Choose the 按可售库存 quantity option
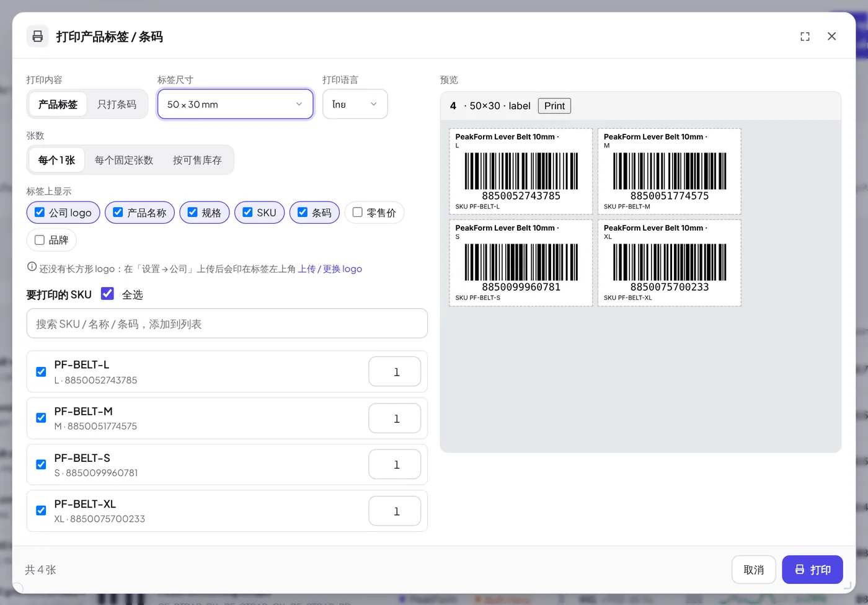Screen dimensions: 868x605 point(197,160)
